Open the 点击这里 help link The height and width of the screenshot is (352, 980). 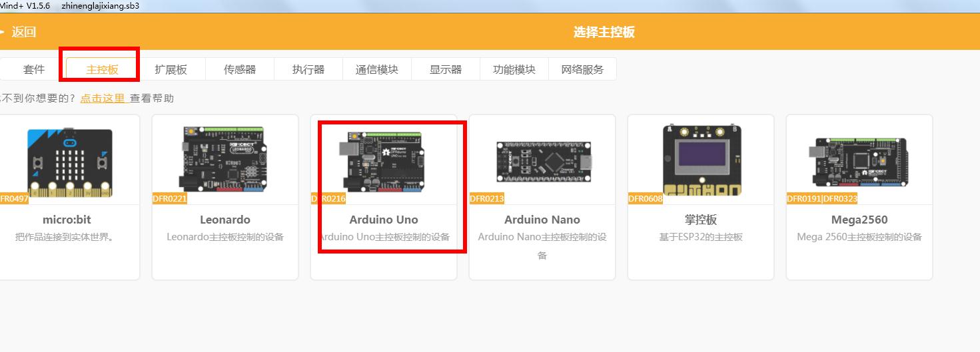click(103, 98)
